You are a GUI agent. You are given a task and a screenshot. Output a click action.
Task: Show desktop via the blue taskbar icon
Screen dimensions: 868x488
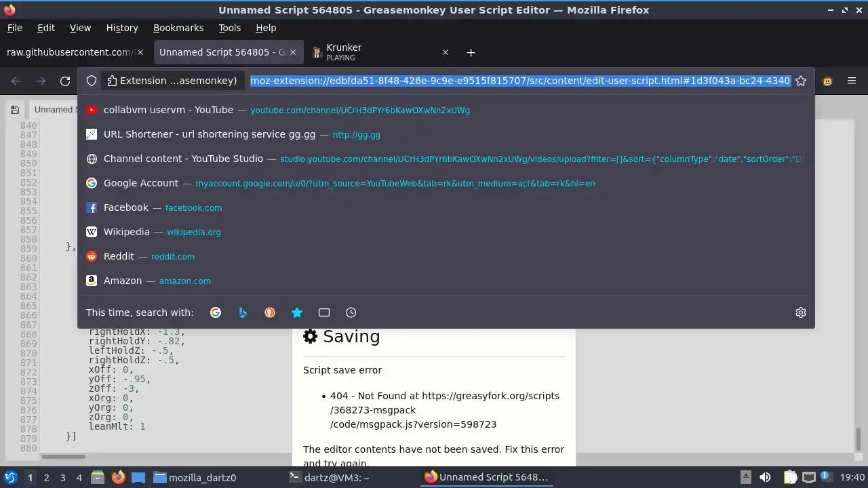[138, 477]
